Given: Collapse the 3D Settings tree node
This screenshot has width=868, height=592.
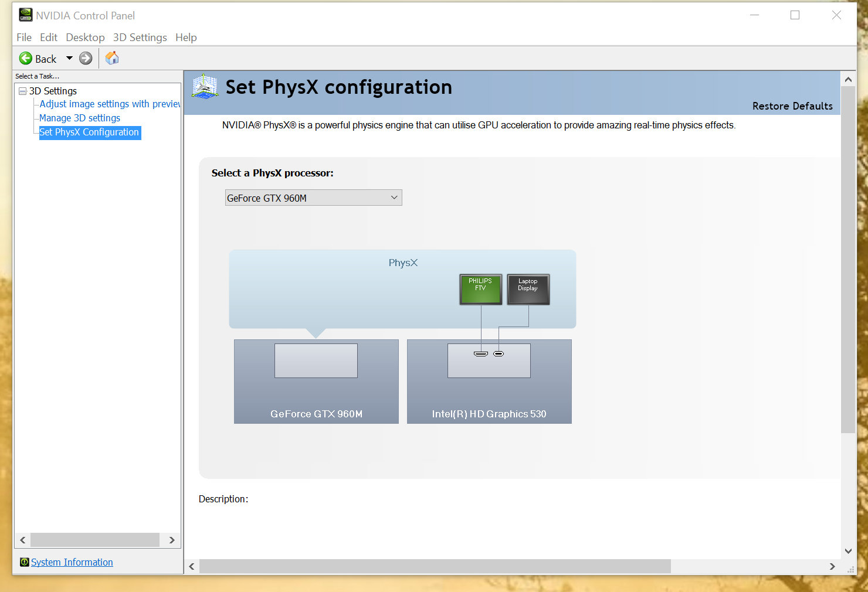Looking at the screenshot, I should tap(23, 91).
